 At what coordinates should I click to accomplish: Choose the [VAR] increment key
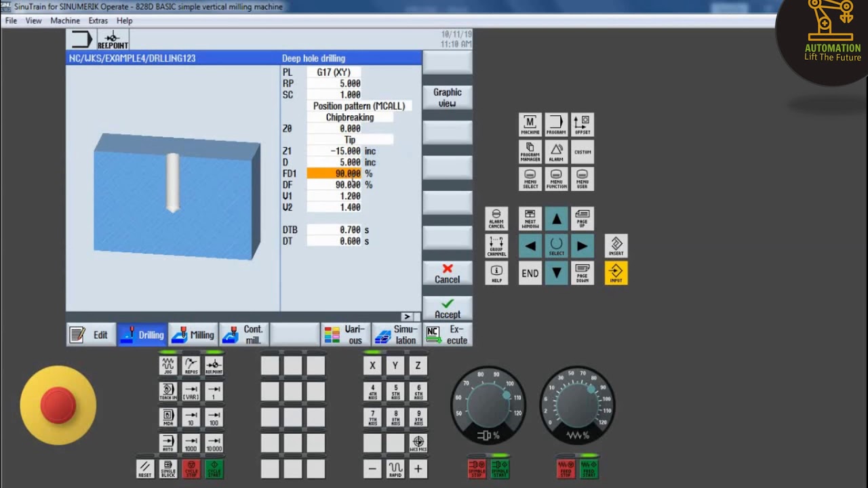[191, 392]
